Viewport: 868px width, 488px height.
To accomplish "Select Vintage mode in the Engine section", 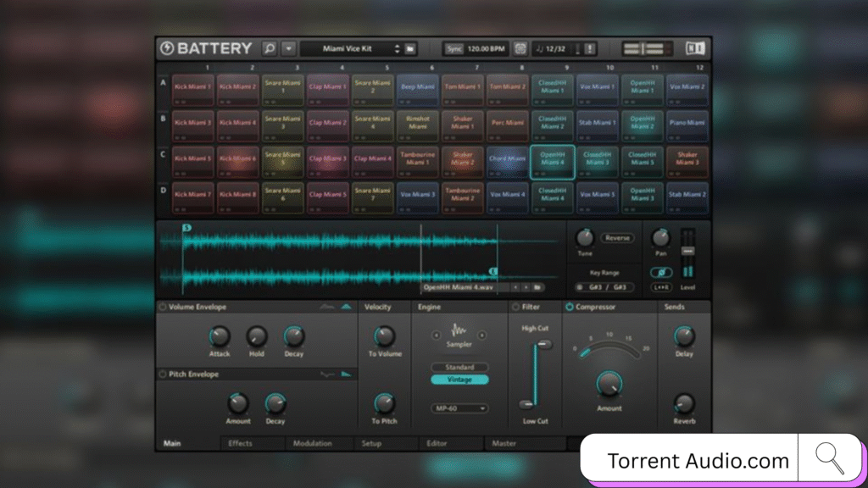I will pyautogui.click(x=459, y=380).
